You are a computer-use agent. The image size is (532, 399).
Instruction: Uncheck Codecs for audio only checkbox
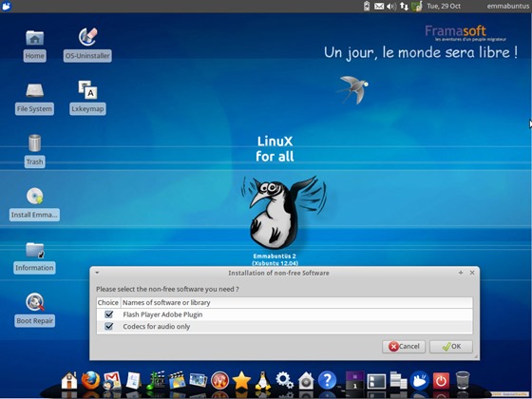pyautogui.click(x=109, y=326)
